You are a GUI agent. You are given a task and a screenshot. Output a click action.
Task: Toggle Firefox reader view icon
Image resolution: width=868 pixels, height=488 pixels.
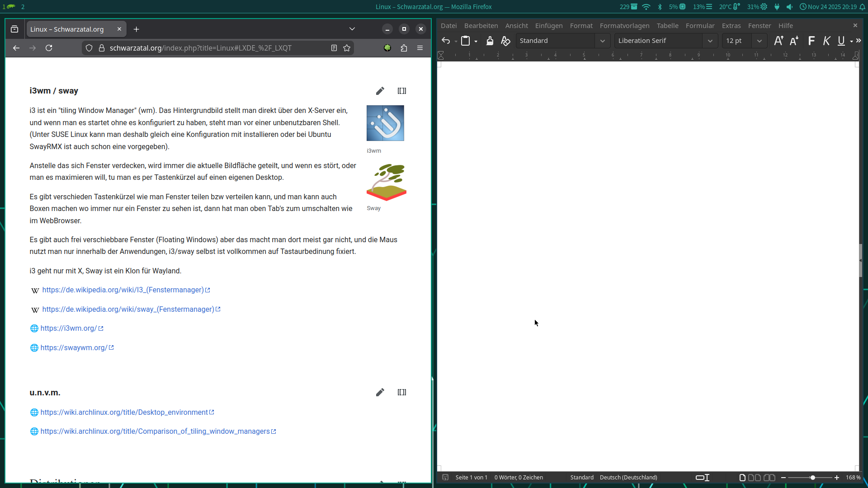pos(334,48)
